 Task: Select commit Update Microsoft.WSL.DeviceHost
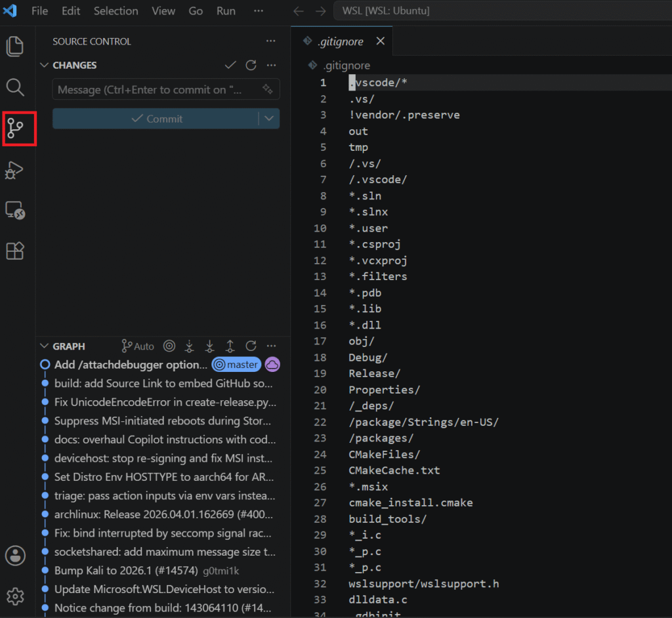(163, 589)
